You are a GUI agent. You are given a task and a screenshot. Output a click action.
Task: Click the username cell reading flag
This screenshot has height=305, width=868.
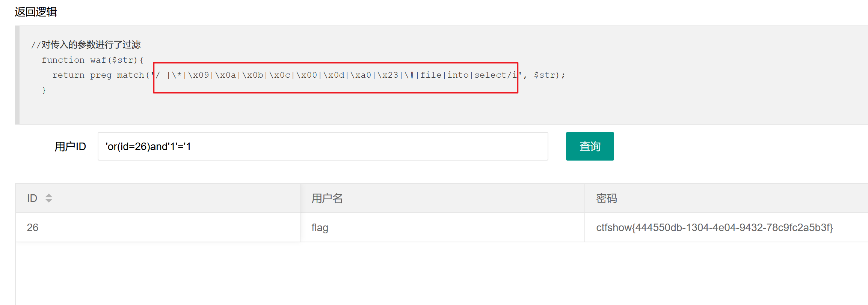click(x=320, y=227)
